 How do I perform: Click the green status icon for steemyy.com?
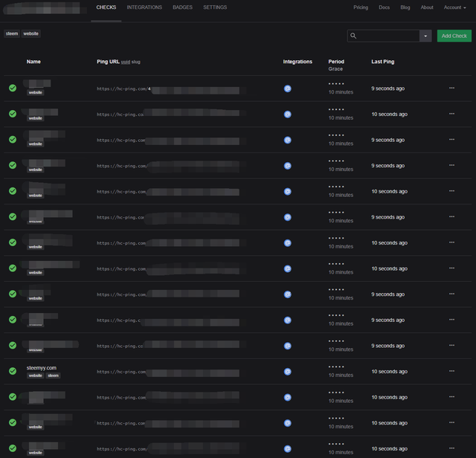click(x=13, y=371)
